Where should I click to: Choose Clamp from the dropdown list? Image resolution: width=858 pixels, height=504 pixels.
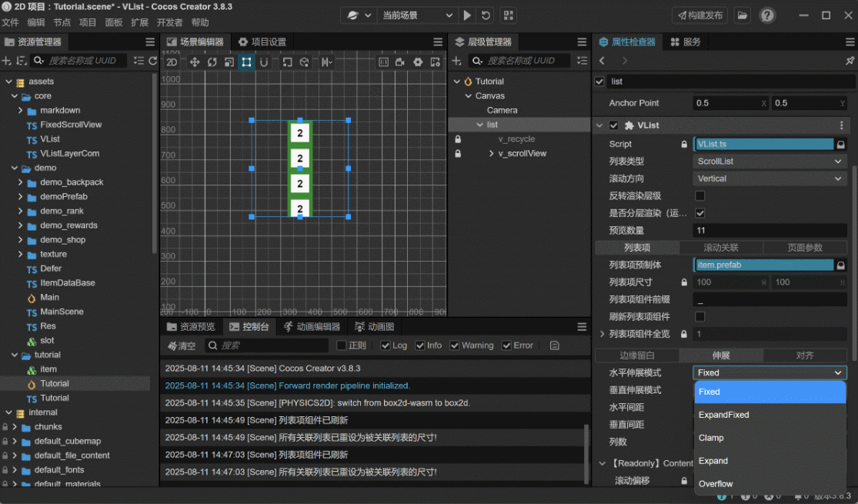tap(770, 438)
